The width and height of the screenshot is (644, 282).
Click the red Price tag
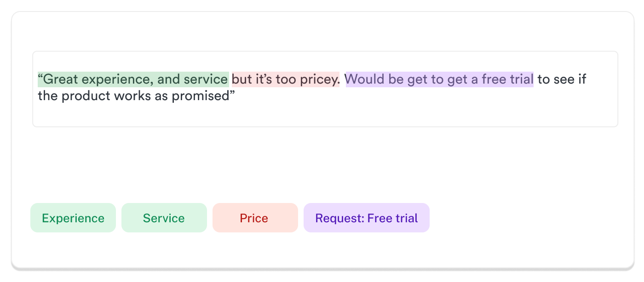tap(255, 218)
